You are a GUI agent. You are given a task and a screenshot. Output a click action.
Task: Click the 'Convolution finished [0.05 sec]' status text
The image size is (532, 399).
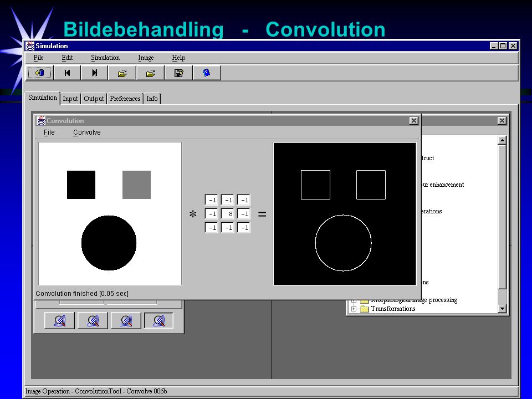click(82, 294)
